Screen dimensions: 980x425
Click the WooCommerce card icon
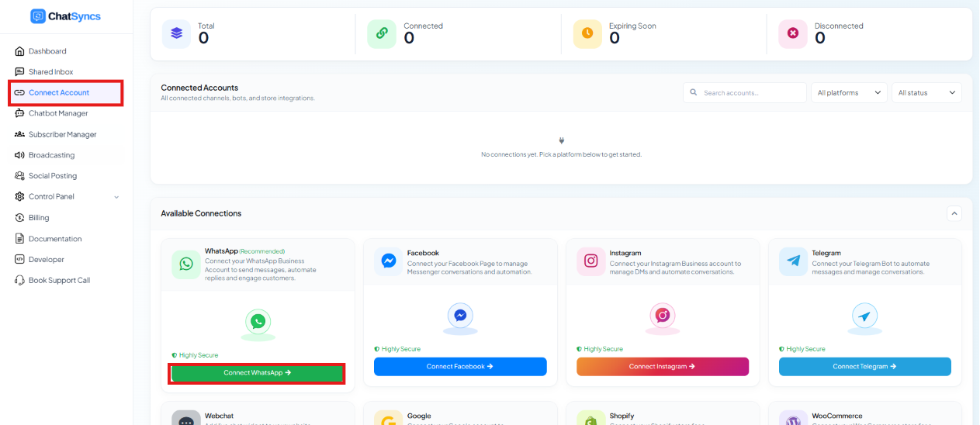pyautogui.click(x=793, y=420)
